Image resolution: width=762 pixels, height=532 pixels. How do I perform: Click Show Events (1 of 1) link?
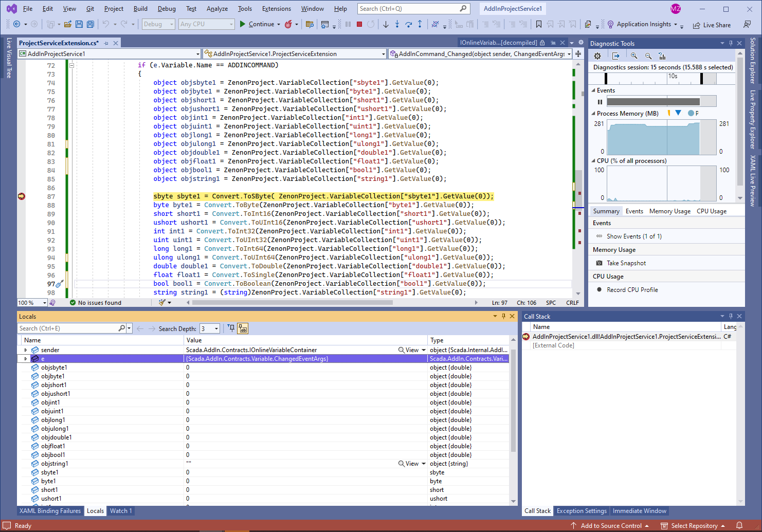634,236
